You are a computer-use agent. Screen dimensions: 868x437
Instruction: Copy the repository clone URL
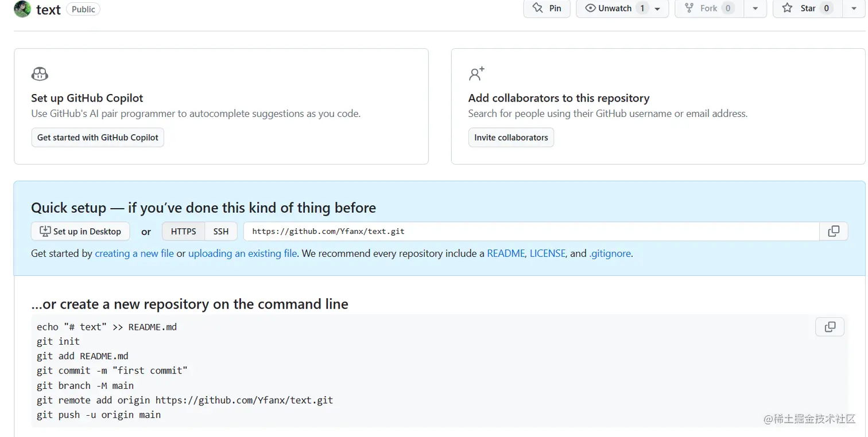tap(834, 231)
